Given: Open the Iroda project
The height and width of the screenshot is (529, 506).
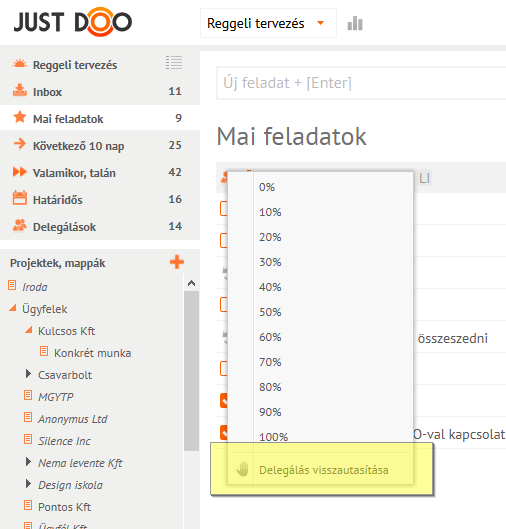Looking at the screenshot, I should tap(34, 287).
